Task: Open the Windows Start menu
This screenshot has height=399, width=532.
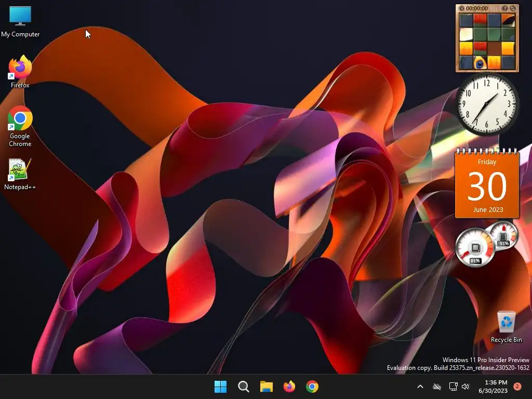Action: 220,387
